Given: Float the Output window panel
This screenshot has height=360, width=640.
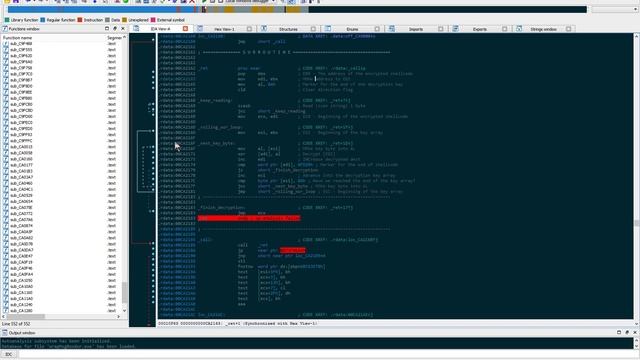Looking at the screenshot, I should pyautogui.click(x=619, y=332).
